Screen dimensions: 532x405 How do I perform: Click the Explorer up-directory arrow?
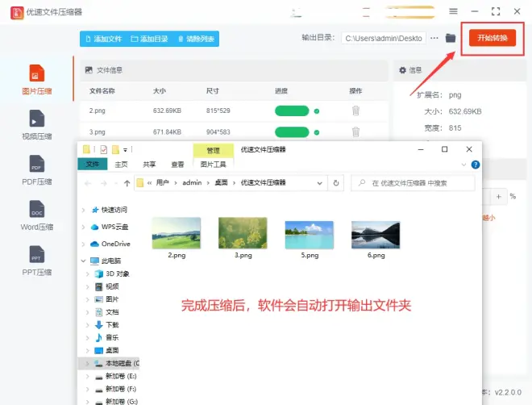pos(127,183)
